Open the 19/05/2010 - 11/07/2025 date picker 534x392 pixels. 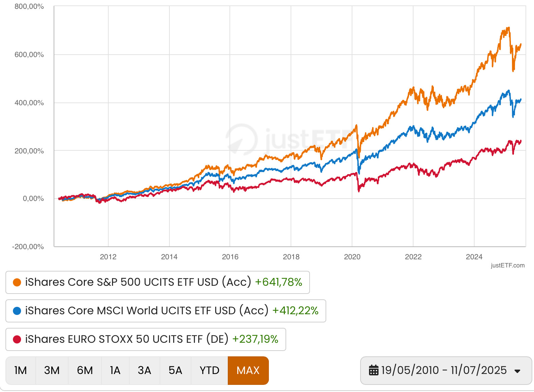(x=446, y=371)
